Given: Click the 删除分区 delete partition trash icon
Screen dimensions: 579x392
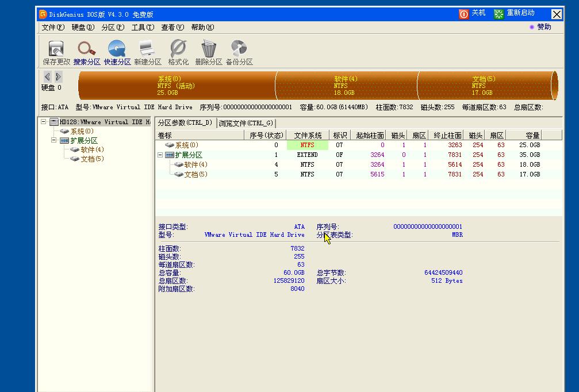Looking at the screenshot, I should coord(209,49).
